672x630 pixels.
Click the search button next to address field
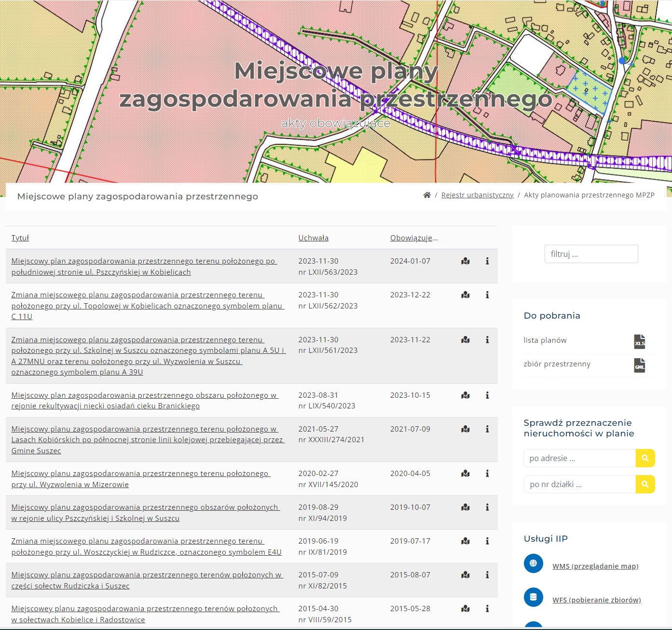point(645,458)
